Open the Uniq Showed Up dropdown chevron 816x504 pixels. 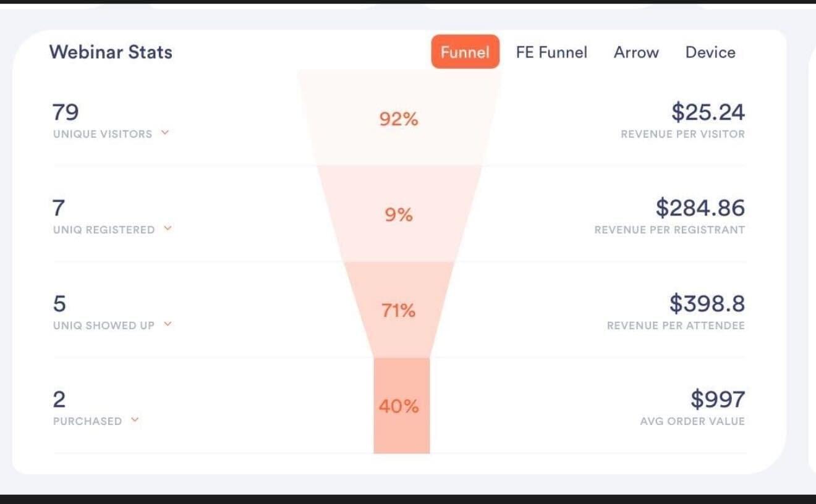[x=168, y=324]
